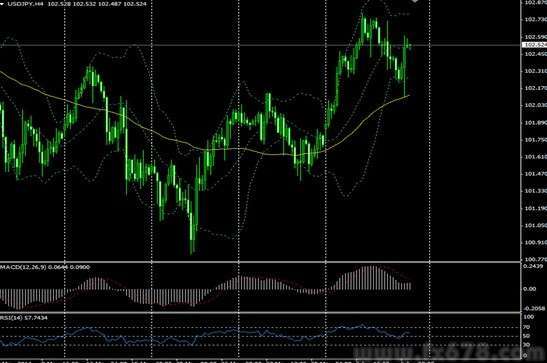Click the RSI(14) indicator label
Viewport: 547px width, 363px height.
[11, 318]
